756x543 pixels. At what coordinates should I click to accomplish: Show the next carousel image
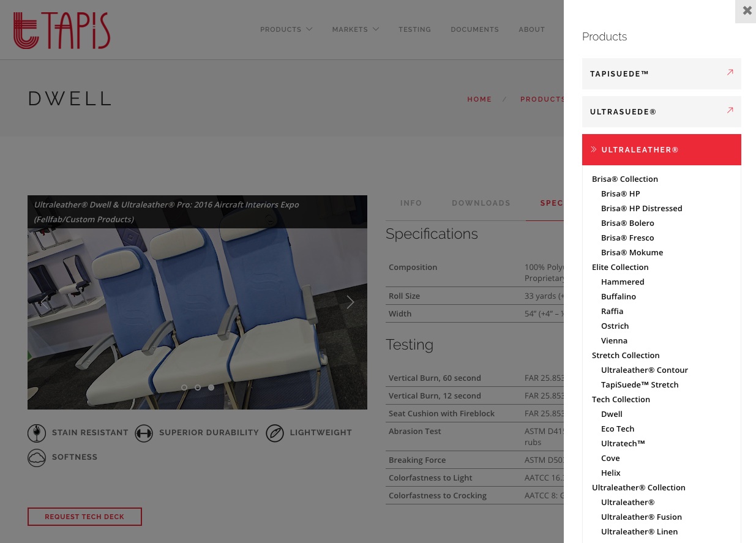[x=350, y=302]
